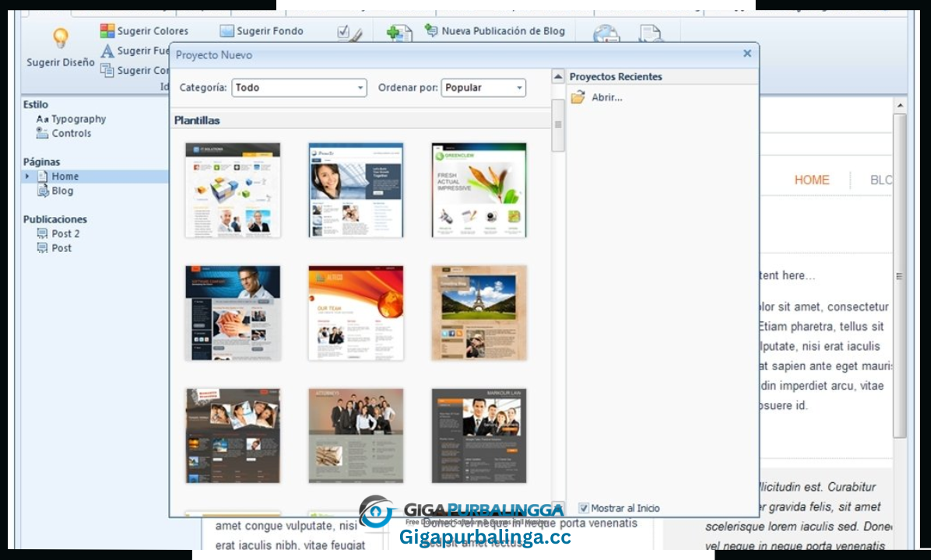Select the orange globe Our Team template
The image size is (934, 560).
356,313
